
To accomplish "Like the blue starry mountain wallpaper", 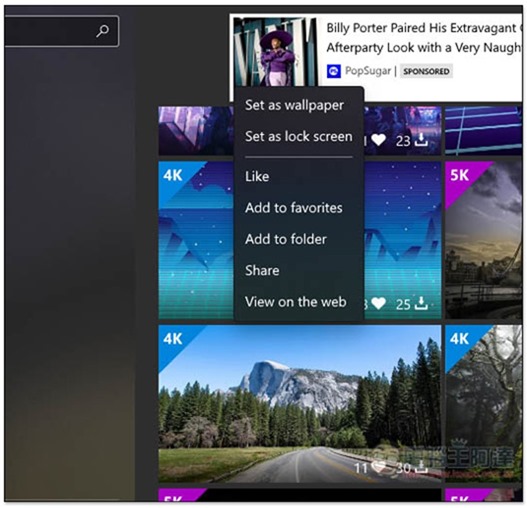I will (x=378, y=304).
